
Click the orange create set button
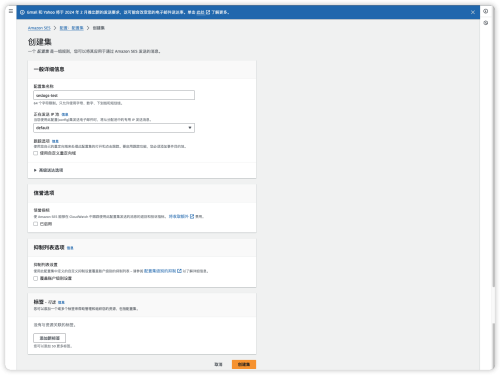point(244,364)
